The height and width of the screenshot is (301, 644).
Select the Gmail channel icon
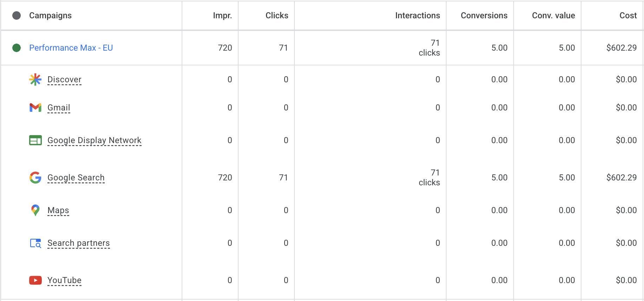click(x=35, y=108)
